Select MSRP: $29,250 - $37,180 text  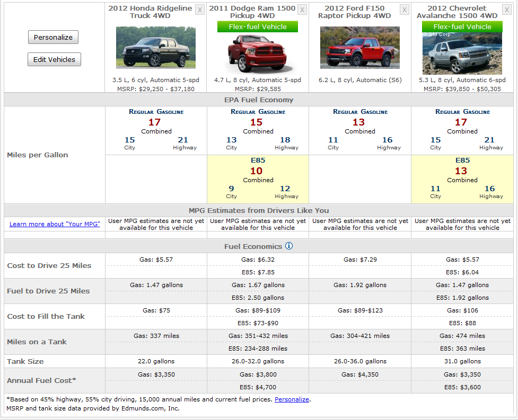tap(156, 89)
